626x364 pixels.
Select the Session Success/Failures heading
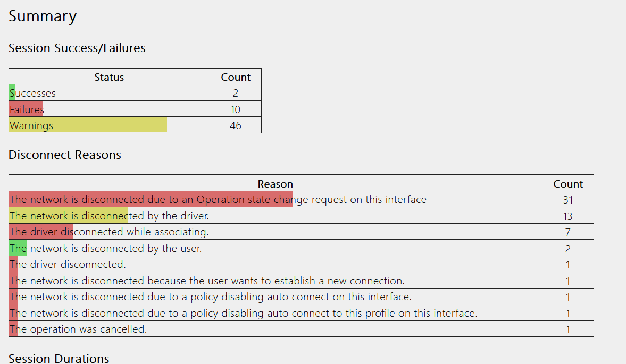[77, 48]
